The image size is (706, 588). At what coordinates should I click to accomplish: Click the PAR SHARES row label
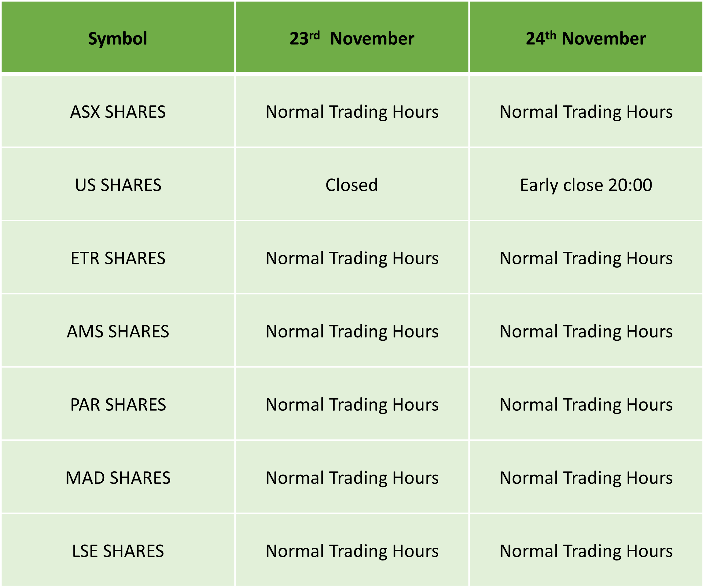[118, 404]
